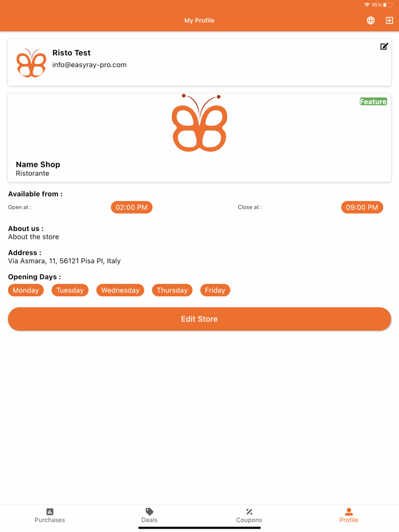399x532 pixels.
Task: Tap the 09:00 PM closing time
Action: point(362,207)
